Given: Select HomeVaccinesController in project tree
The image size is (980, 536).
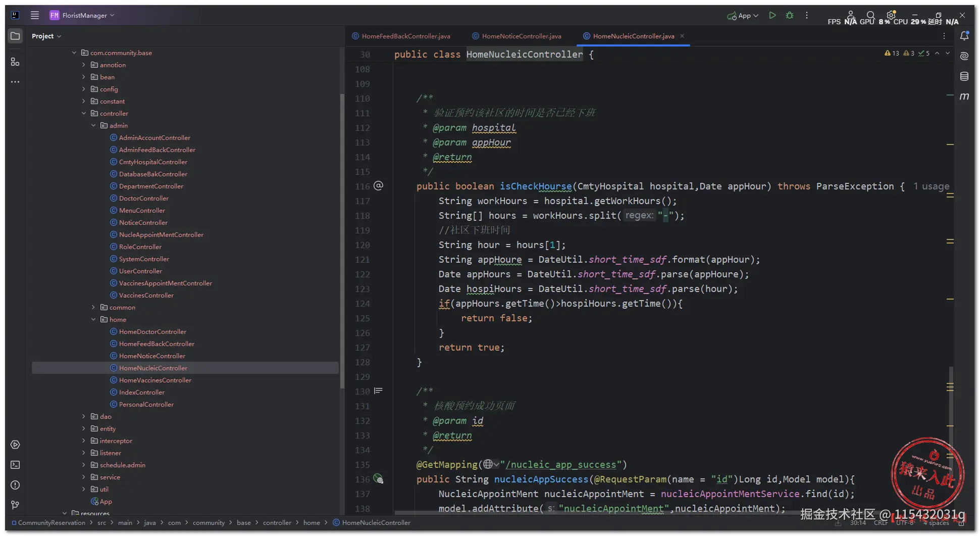Looking at the screenshot, I should 155,380.
